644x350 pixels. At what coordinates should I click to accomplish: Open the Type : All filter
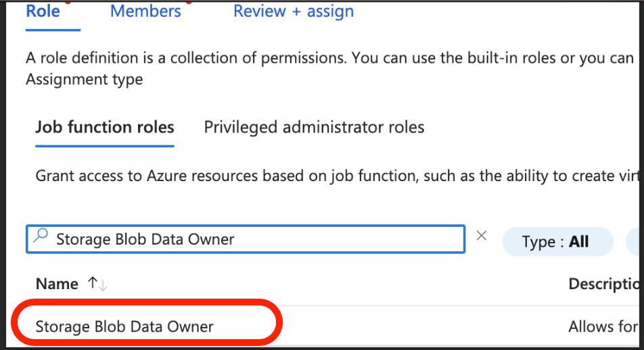pyautogui.click(x=556, y=242)
